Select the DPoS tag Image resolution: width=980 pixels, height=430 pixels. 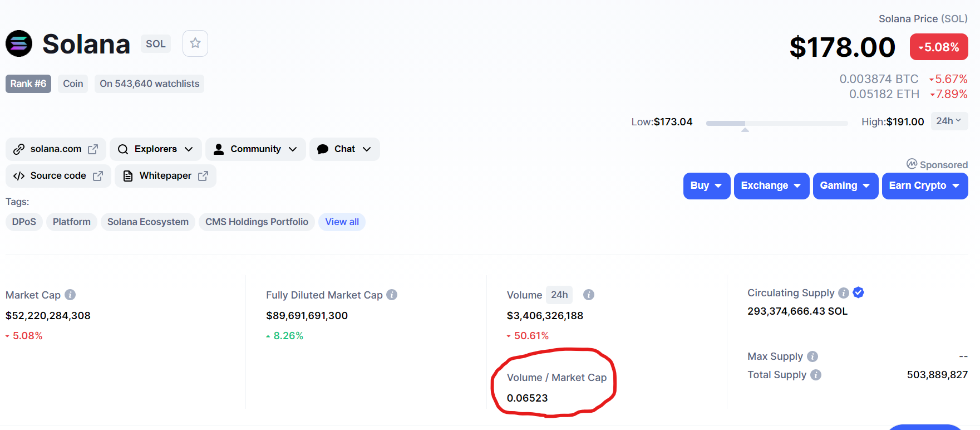(x=24, y=222)
